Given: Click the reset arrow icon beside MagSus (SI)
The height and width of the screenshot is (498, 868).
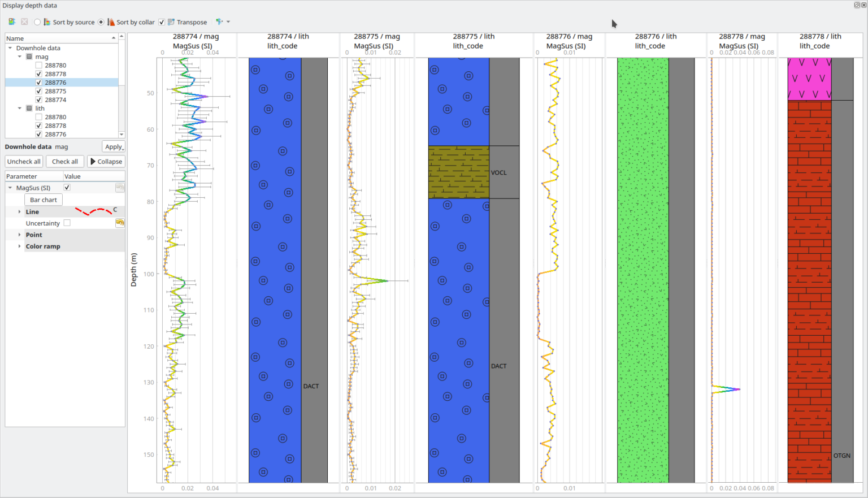Looking at the screenshot, I should pos(120,188).
